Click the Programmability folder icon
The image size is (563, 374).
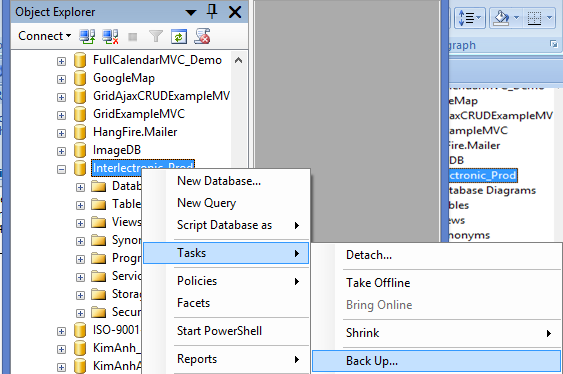98,258
